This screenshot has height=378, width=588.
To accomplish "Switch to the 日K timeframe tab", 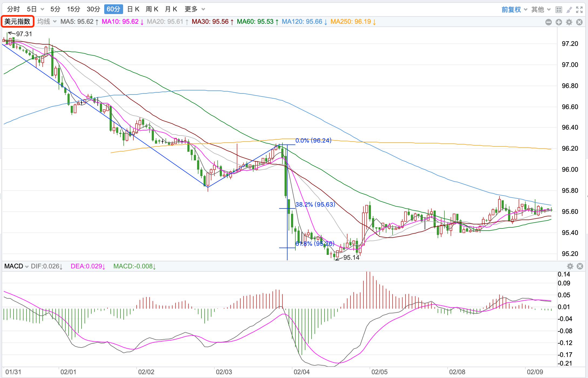I will (x=133, y=9).
